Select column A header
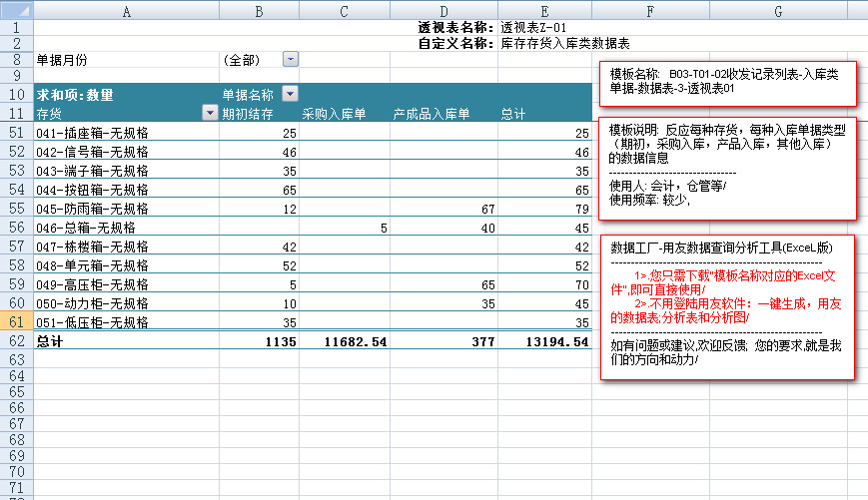Viewport: 868px width, 500px height. pos(126,10)
